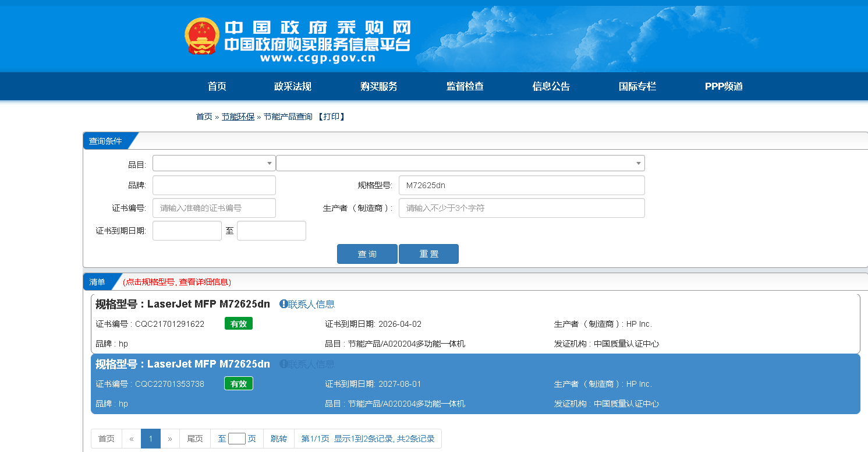Open the 信息公告 navigation item
This screenshot has height=452, width=868.
click(x=551, y=87)
